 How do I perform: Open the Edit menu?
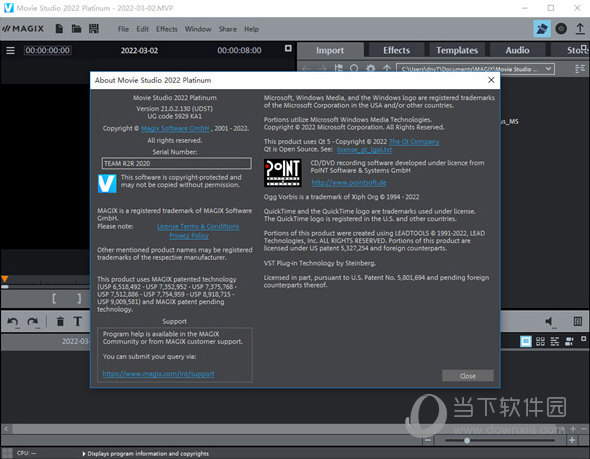(142, 29)
